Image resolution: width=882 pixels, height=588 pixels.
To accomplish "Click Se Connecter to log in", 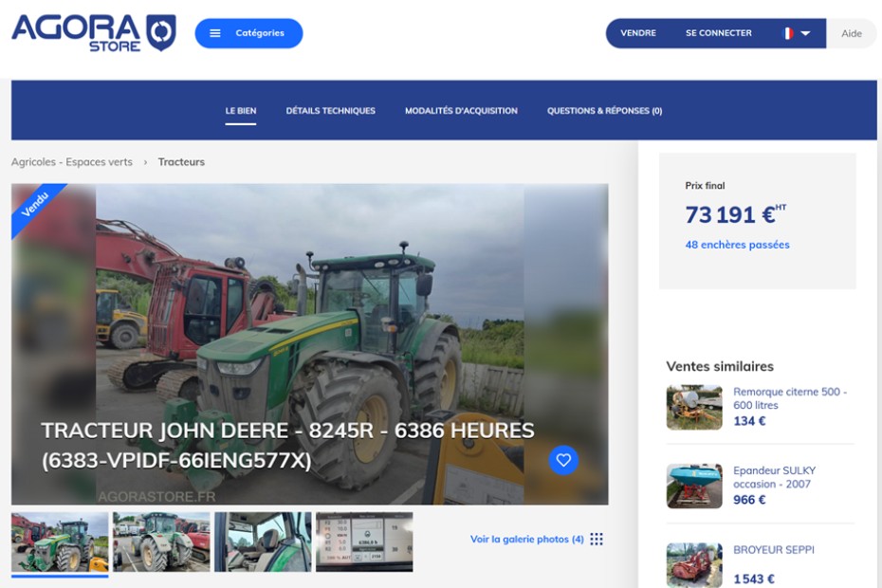I will [718, 33].
